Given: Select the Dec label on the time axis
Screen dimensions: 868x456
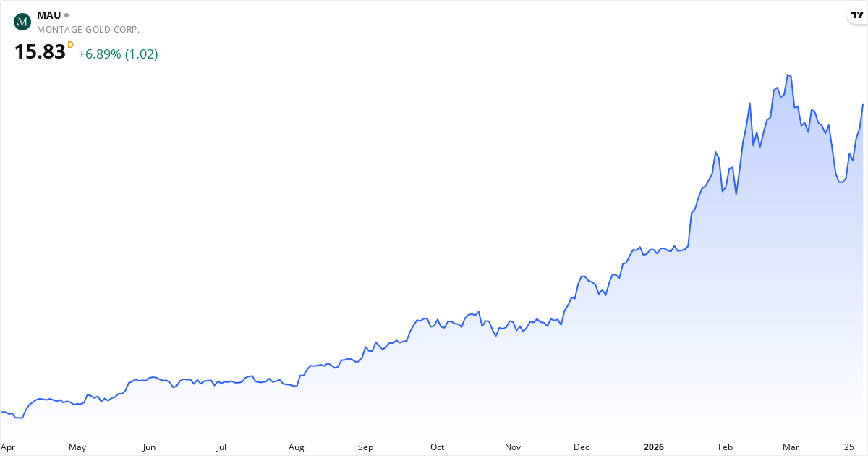Looking at the screenshot, I should (582, 447).
